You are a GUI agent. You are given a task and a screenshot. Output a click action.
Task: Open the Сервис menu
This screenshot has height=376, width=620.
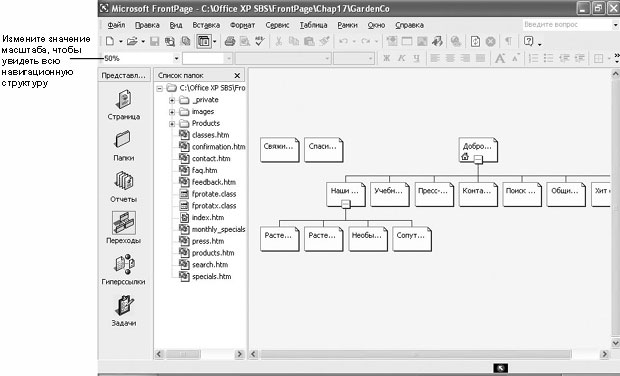(277, 25)
